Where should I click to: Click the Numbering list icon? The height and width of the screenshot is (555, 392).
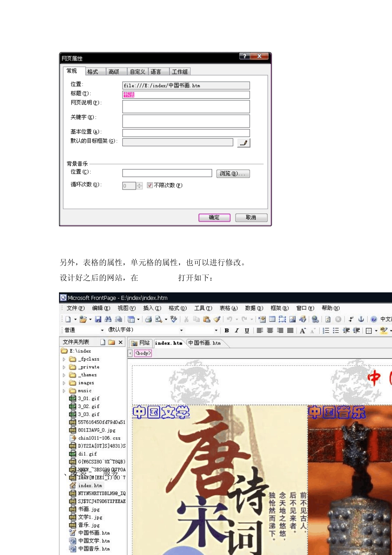coord(326,330)
